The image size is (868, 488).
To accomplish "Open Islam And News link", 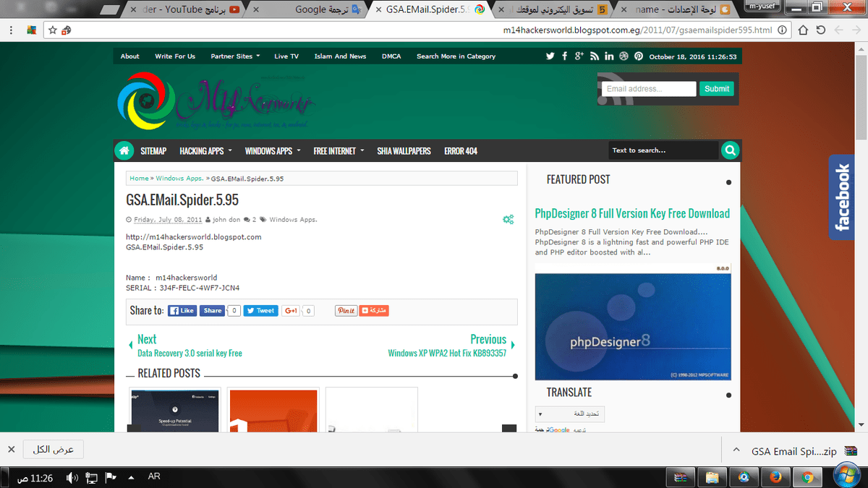I will click(340, 56).
